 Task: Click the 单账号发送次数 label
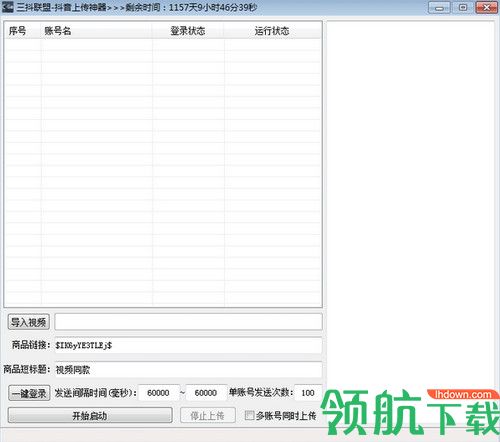coord(261,393)
